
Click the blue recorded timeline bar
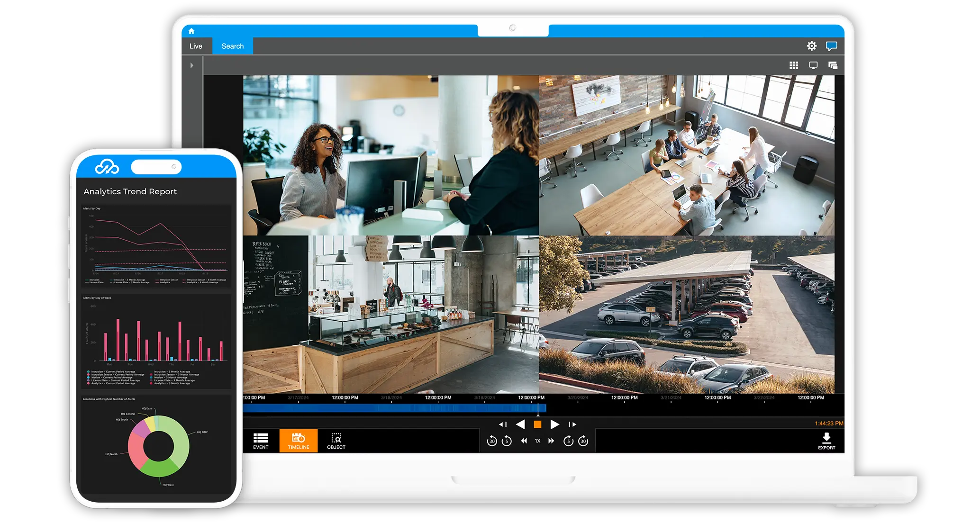point(394,408)
